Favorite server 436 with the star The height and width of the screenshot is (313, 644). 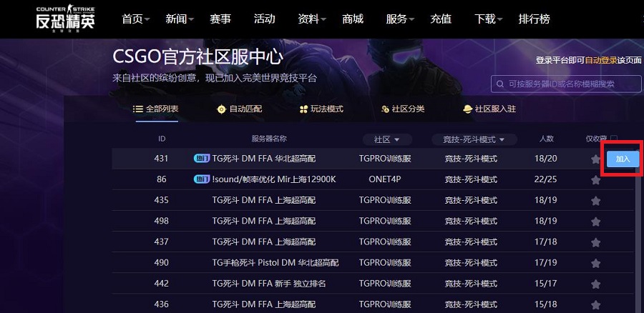click(595, 304)
